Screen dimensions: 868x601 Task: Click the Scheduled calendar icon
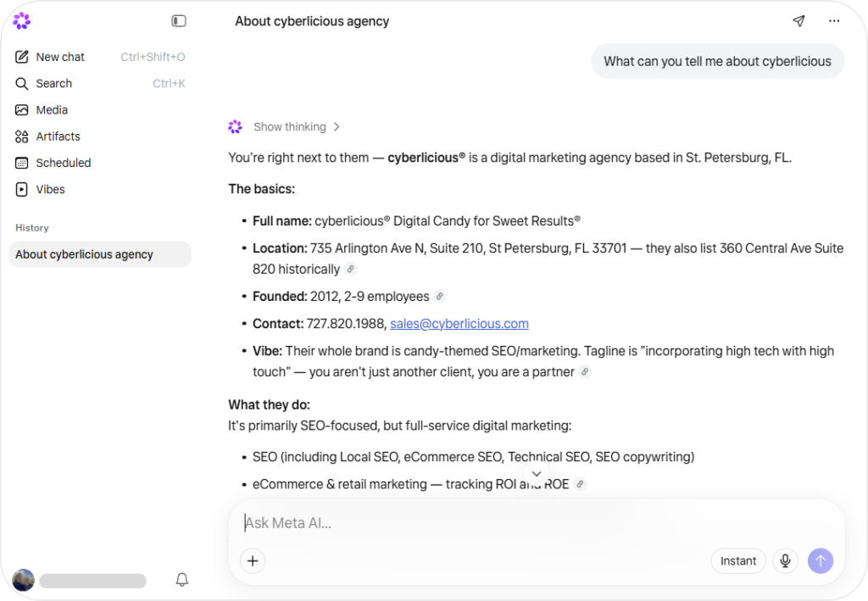[21, 163]
